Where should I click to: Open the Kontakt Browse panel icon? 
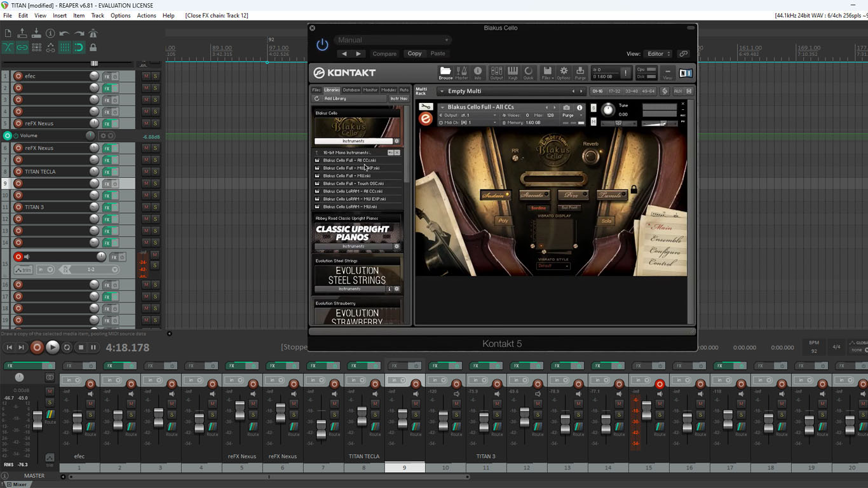click(445, 73)
